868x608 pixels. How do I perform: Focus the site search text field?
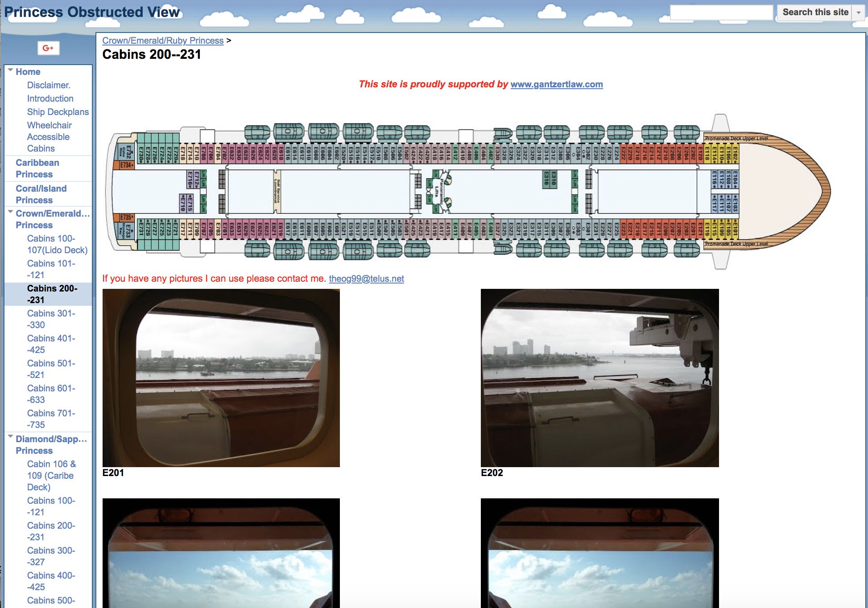pyautogui.click(x=721, y=13)
